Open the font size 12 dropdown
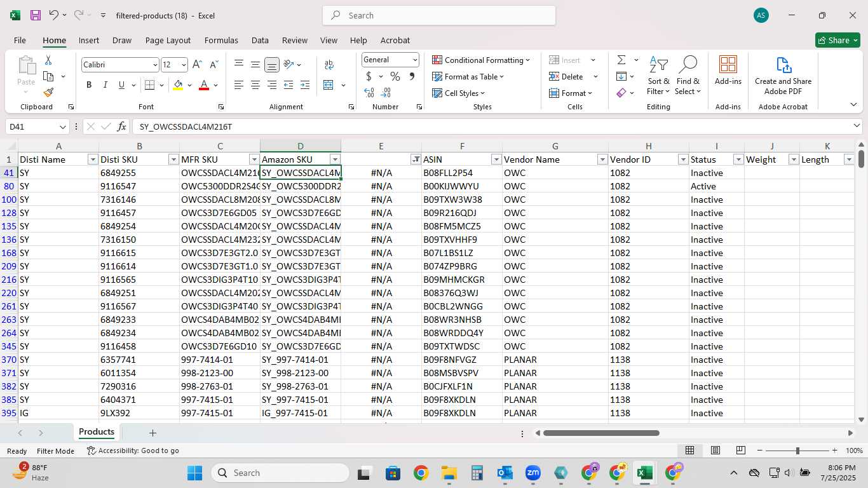 point(184,65)
